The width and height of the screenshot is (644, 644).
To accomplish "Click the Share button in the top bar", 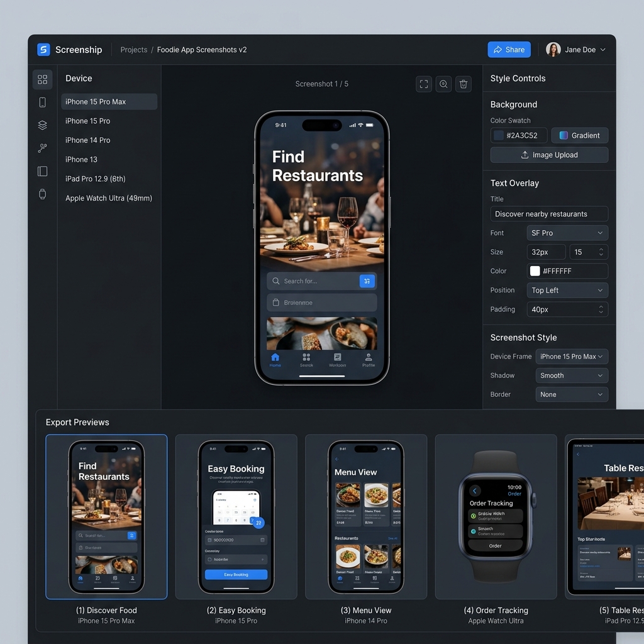I will click(x=509, y=49).
